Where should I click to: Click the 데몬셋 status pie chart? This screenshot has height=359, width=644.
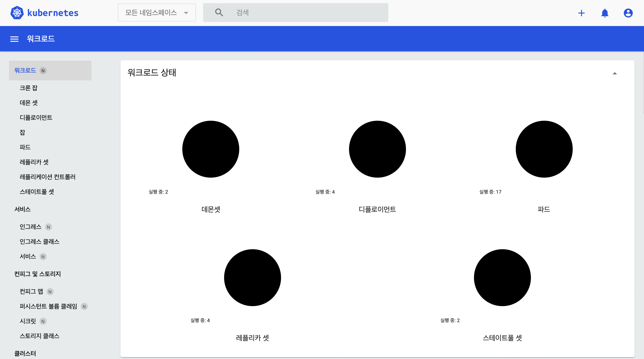tap(211, 149)
